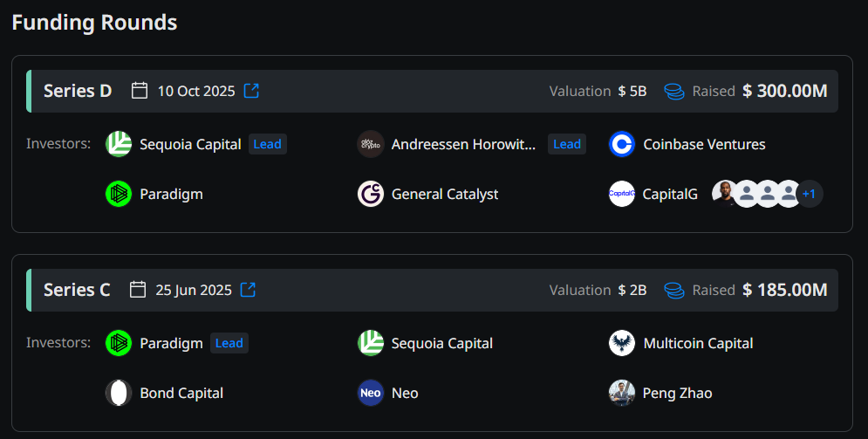The image size is (868, 439).
Task: Click the General Catalyst logo icon
Action: pyautogui.click(x=371, y=194)
